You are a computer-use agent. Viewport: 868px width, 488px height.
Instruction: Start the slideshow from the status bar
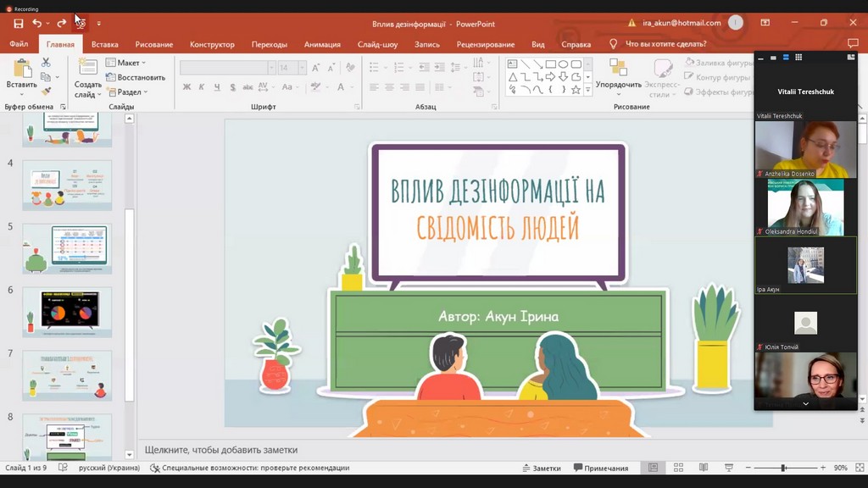click(x=728, y=468)
